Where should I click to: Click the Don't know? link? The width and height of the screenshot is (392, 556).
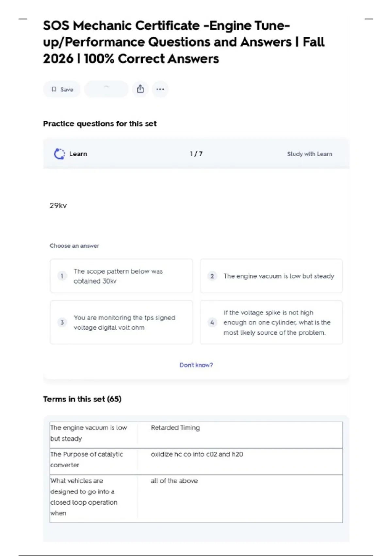pos(196,365)
